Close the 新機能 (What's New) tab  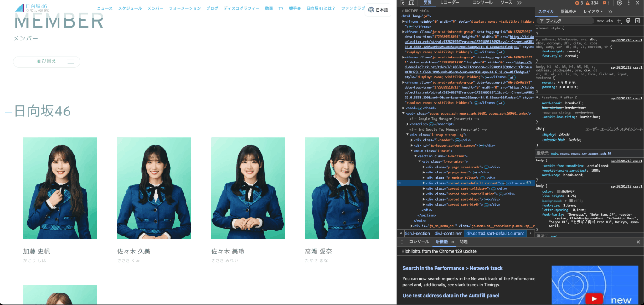[452, 242]
